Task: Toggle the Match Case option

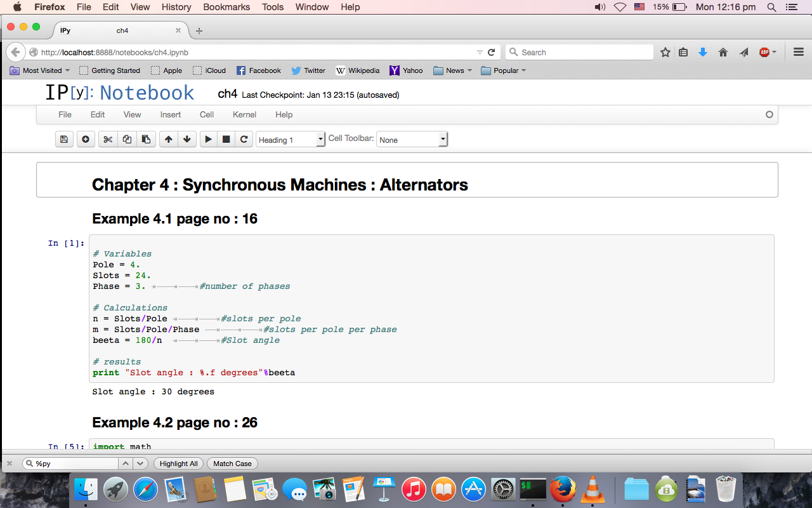Action: click(x=232, y=464)
